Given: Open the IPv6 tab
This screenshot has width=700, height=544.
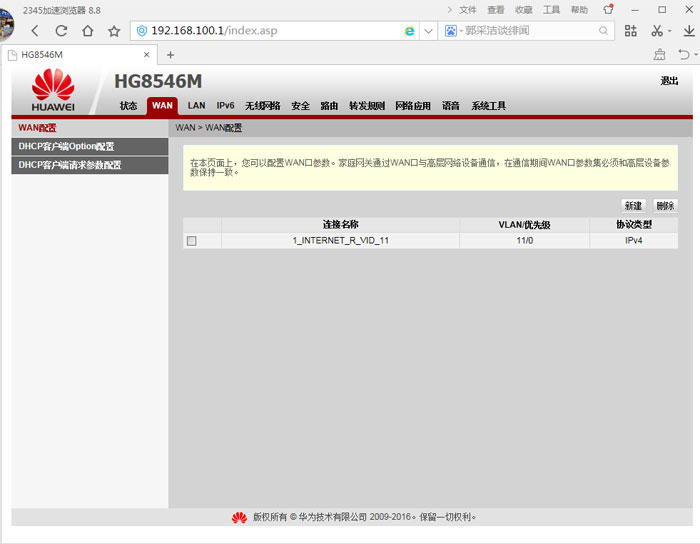Looking at the screenshot, I should click(x=225, y=106).
